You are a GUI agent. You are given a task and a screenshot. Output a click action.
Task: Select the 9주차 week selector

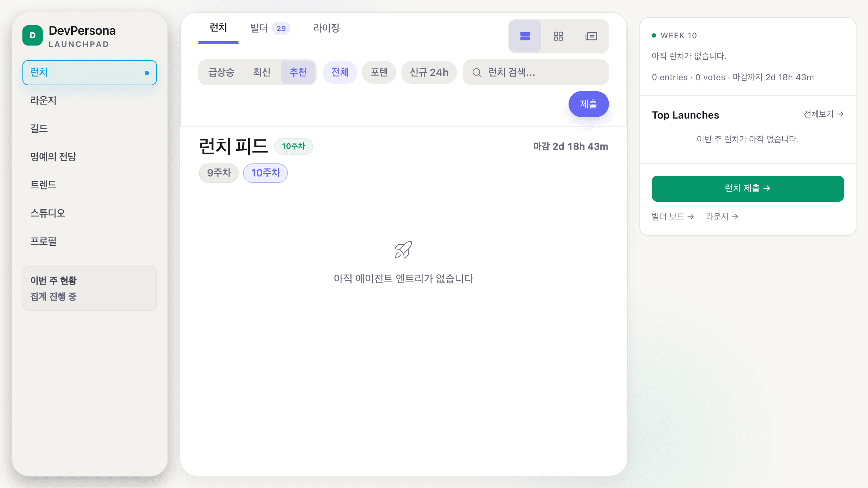coord(218,173)
